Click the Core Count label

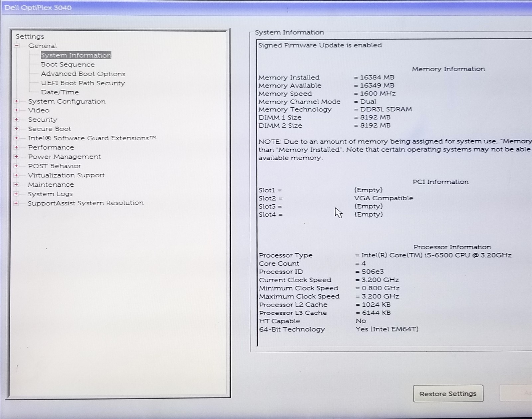(x=279, y=263)
